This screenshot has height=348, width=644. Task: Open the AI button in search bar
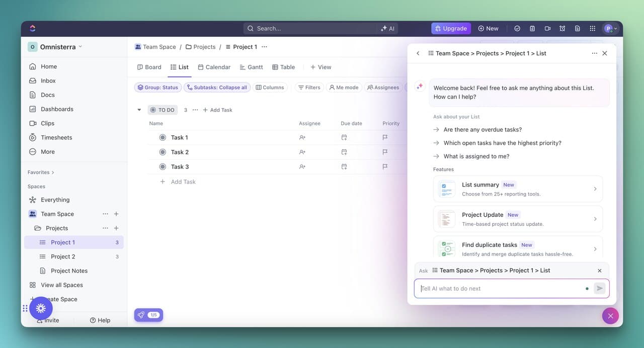(x=387, y=29)
